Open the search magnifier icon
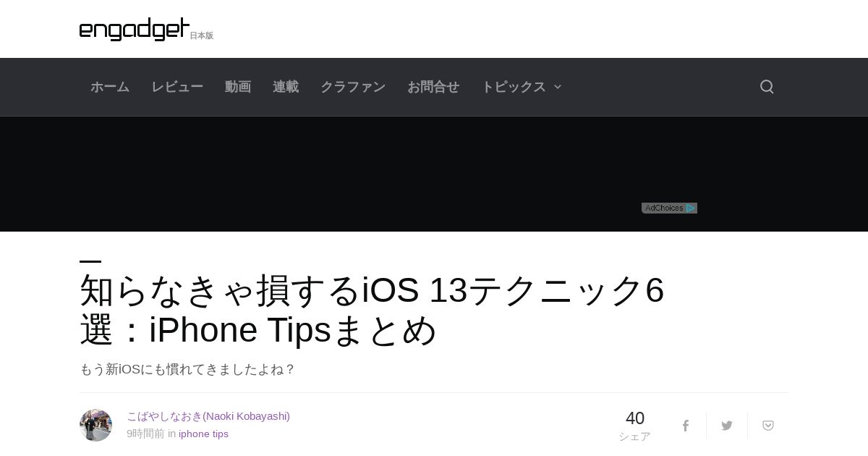Screen dimensions: 868x456 (x=767, y=87)
